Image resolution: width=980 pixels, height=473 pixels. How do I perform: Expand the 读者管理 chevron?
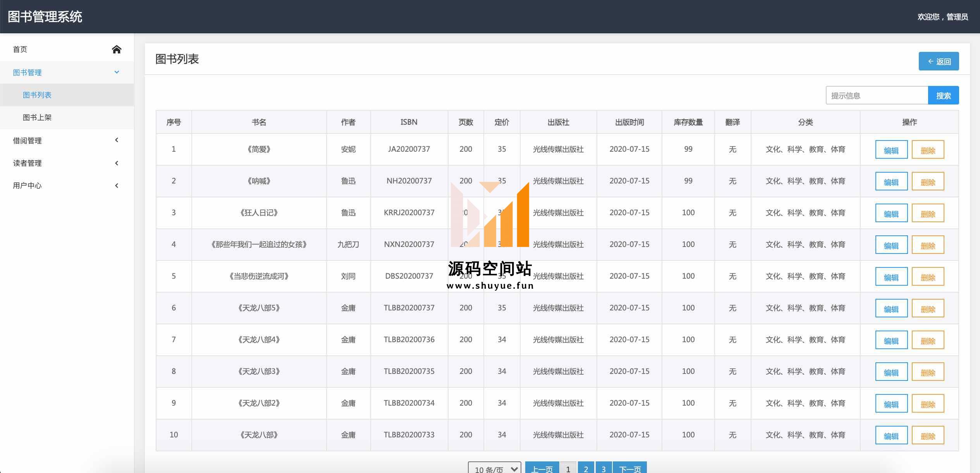pyautogui.click(x=117, y=163)
